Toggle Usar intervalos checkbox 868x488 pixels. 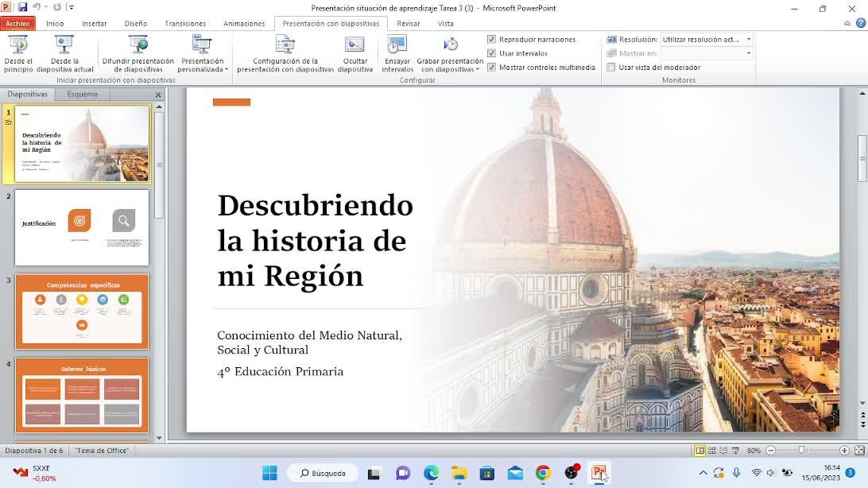(491, 53)
